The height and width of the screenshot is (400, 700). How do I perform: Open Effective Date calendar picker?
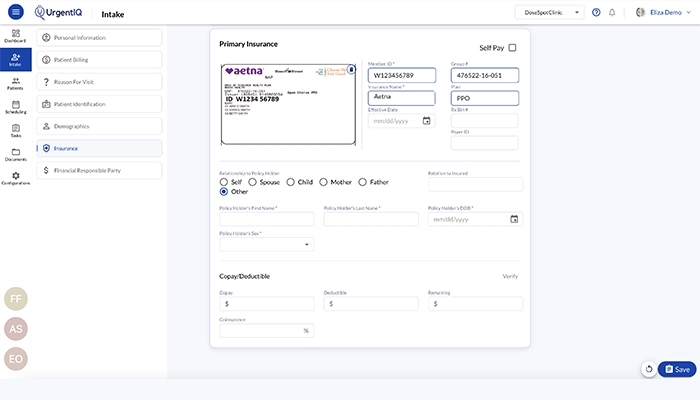pyautogui.click(x=426, y=121)
